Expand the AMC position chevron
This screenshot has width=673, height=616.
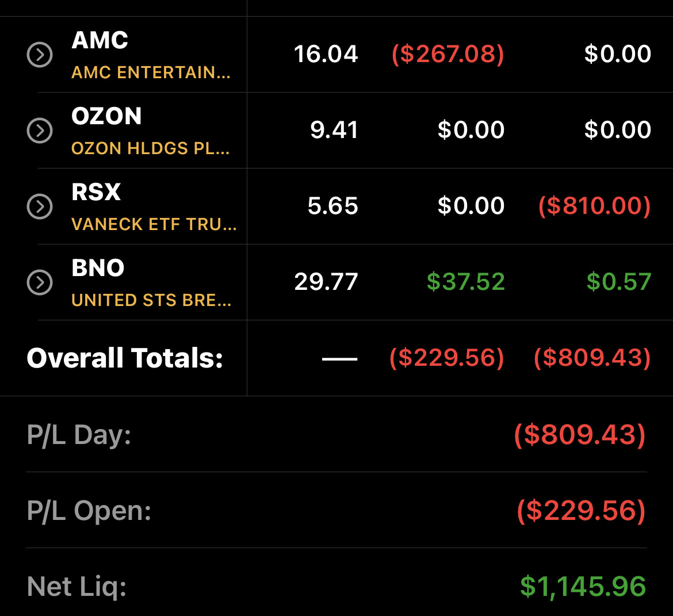point(40,55)
